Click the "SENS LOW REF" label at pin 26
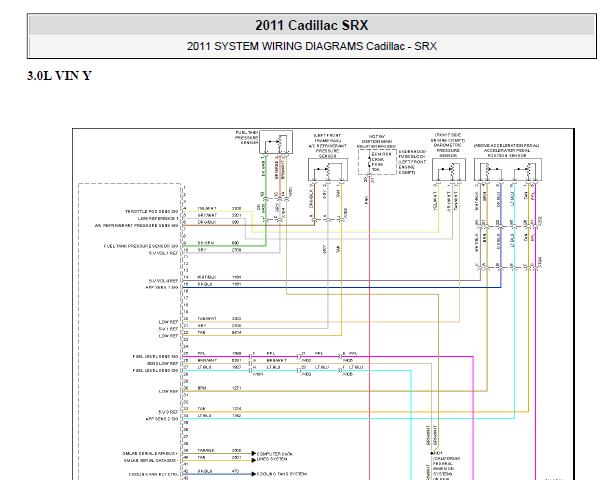Image resolution: width=608 pixels, height=480 pixels. point(162,364)
